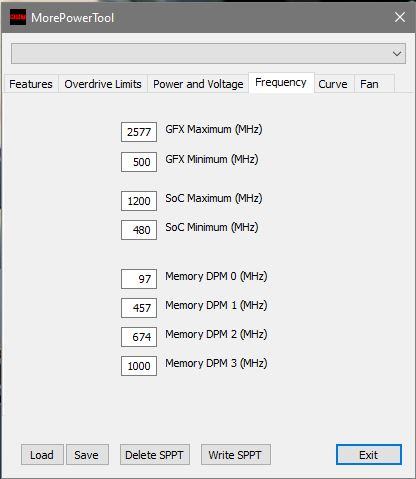Focus the SoC Minimum field showing 480
The height and width of the screenshot is (479, 416).
tap(139, 230)
